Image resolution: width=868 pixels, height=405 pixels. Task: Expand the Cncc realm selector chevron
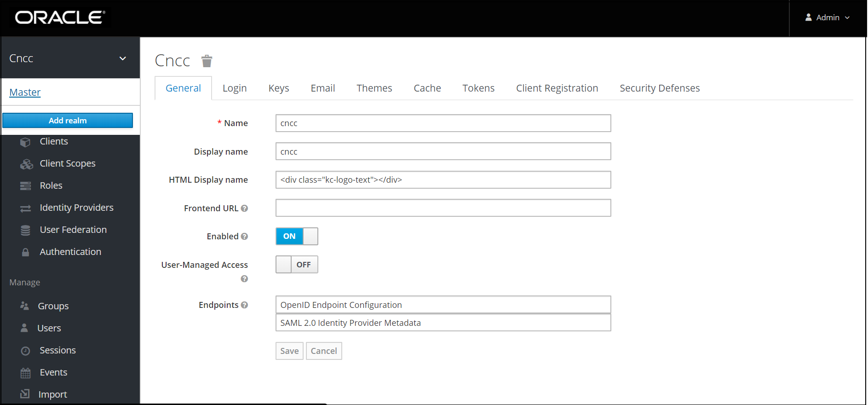coord(123,58)
